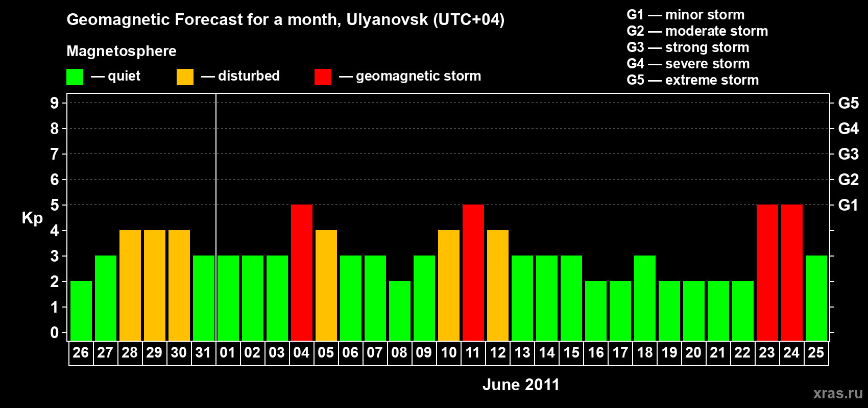Click the 'G3 — strong storm' legend text

(688, 47)
